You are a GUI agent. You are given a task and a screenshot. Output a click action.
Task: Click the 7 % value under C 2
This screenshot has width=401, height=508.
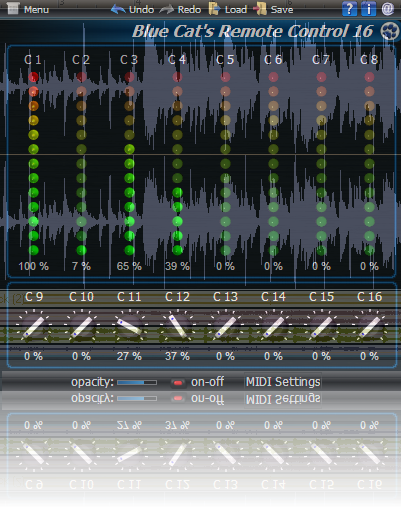[81, 266]
